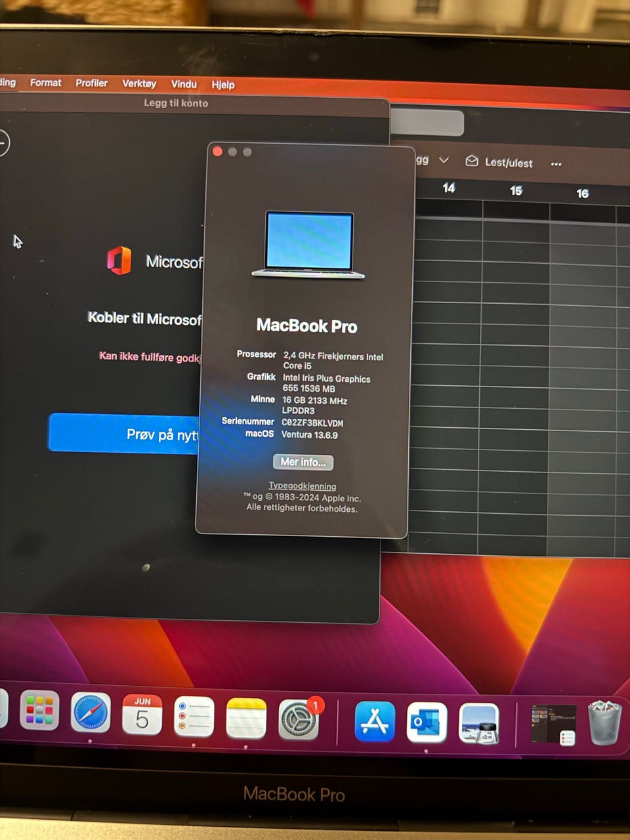The image size is (630, 840).
Task: Open Preview from the Dock
Action: 479,724
